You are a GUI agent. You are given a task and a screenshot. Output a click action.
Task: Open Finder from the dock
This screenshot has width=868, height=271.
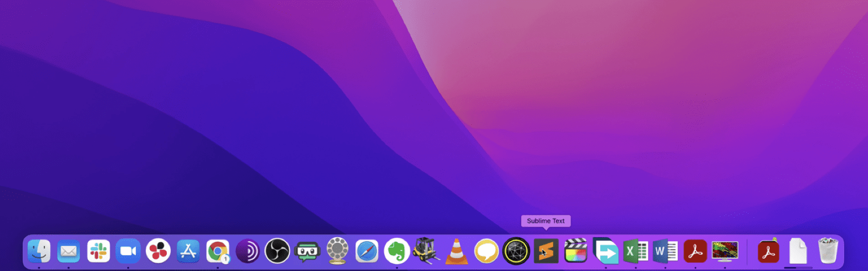[x=39, y=251]
